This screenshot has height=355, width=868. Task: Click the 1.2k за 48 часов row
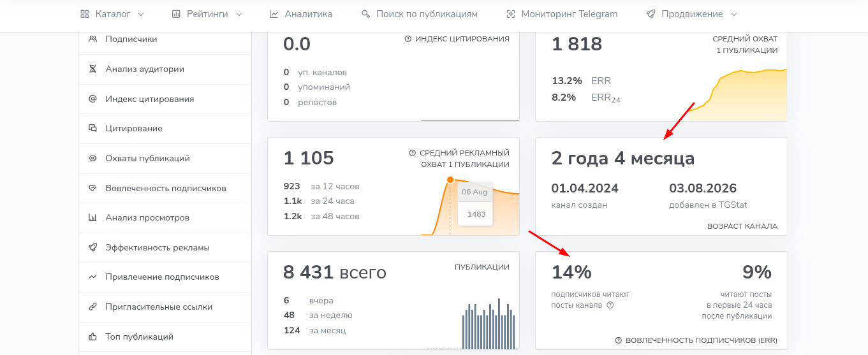321,217
